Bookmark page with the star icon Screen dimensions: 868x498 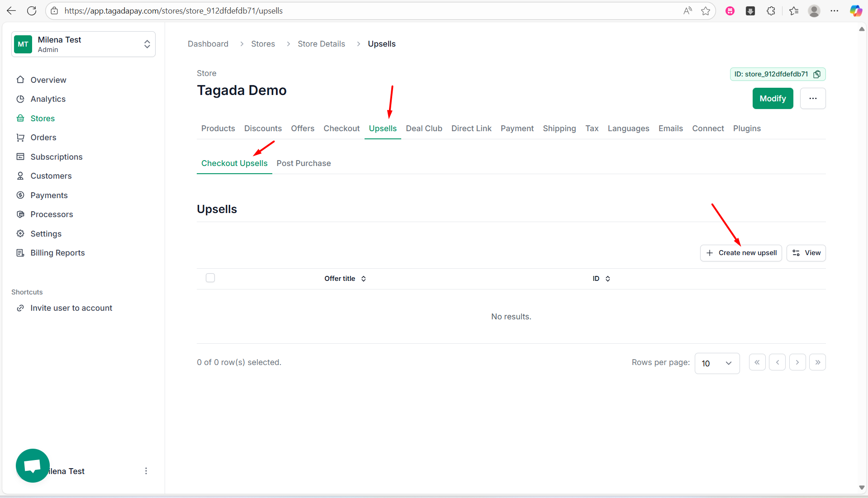pyautogui.click(x=705, y=11)
